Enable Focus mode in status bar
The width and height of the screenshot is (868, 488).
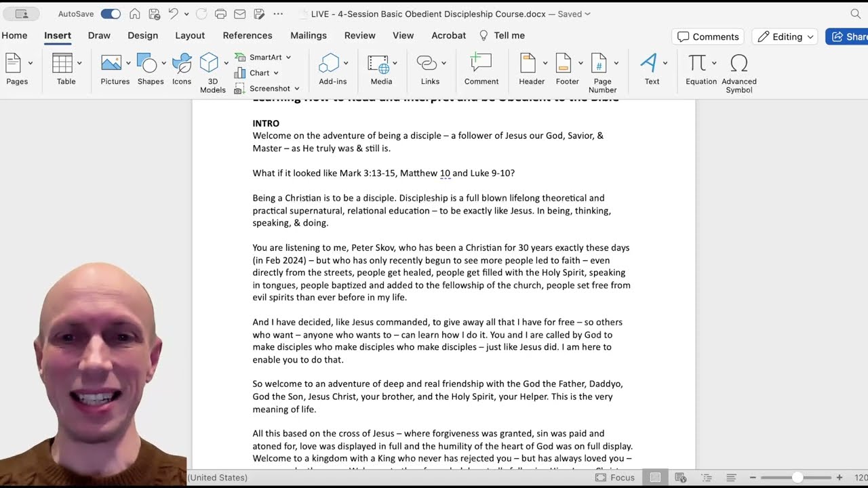coord(616,477)
